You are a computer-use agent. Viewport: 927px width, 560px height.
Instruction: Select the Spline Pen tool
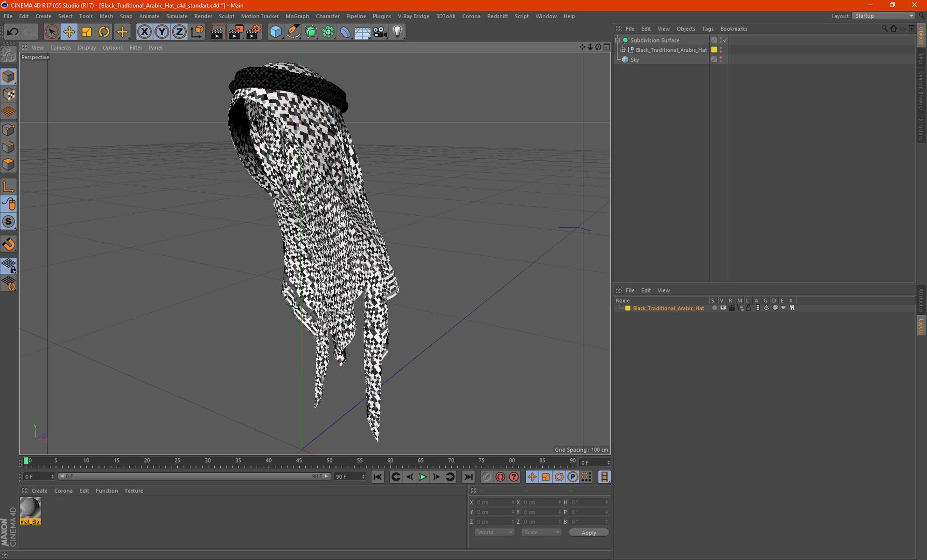(293, 32)
